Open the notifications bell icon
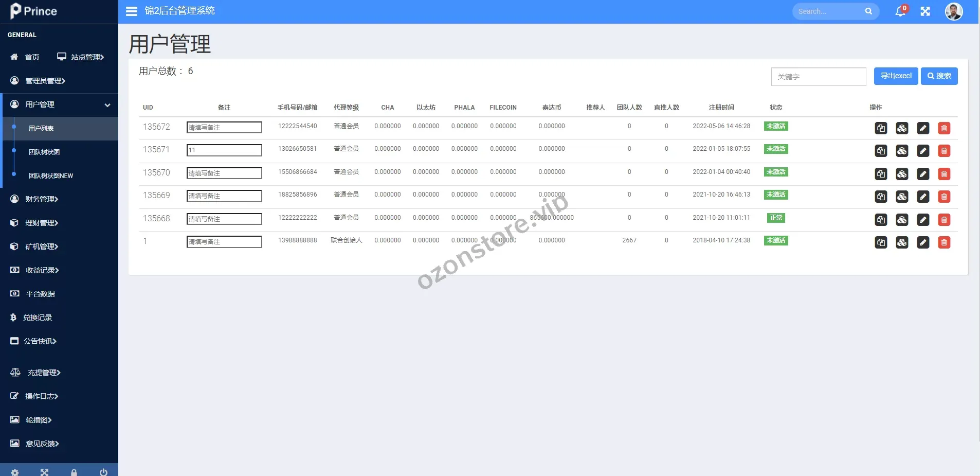This screenshot has height=476, width=980. coord(900,11)
